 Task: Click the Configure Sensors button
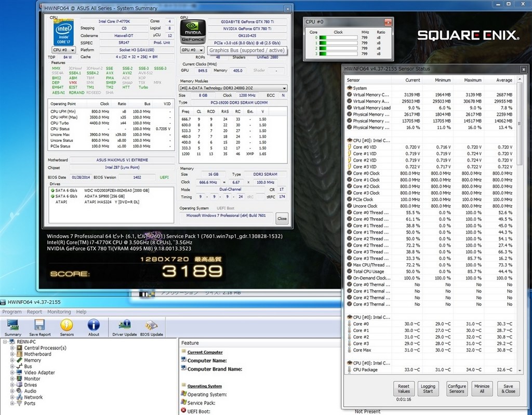(457, 389)
